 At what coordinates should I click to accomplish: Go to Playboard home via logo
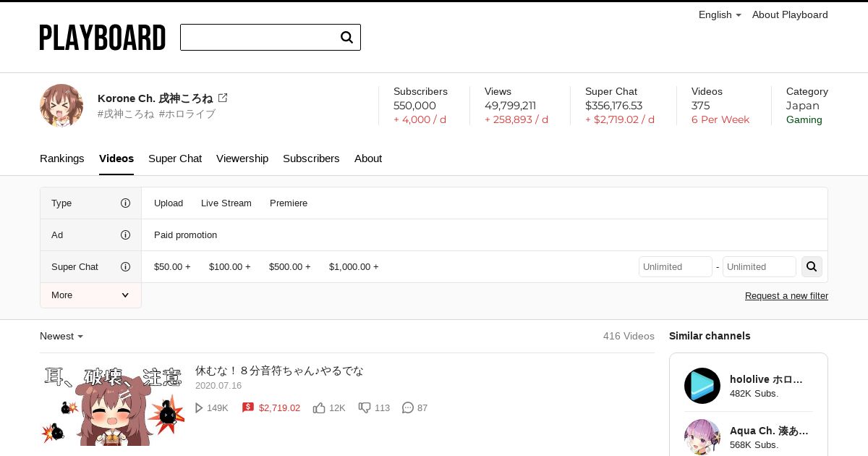click(103, 38)
